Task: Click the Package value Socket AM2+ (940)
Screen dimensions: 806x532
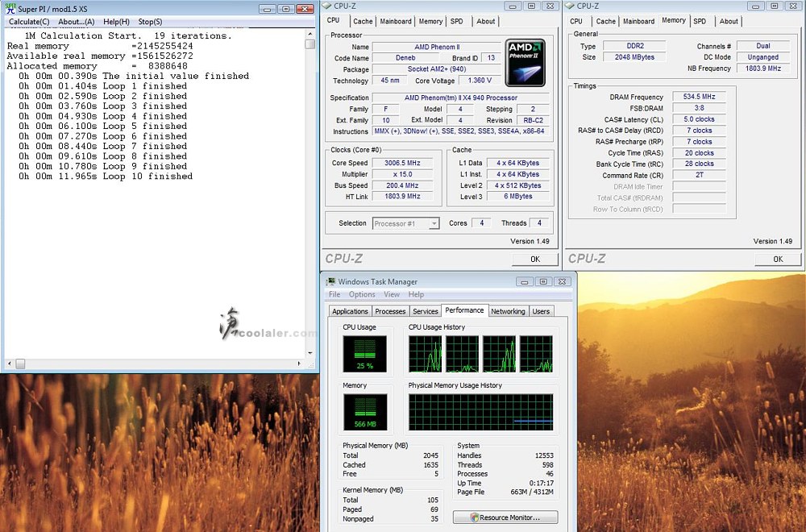Action: 436,69
